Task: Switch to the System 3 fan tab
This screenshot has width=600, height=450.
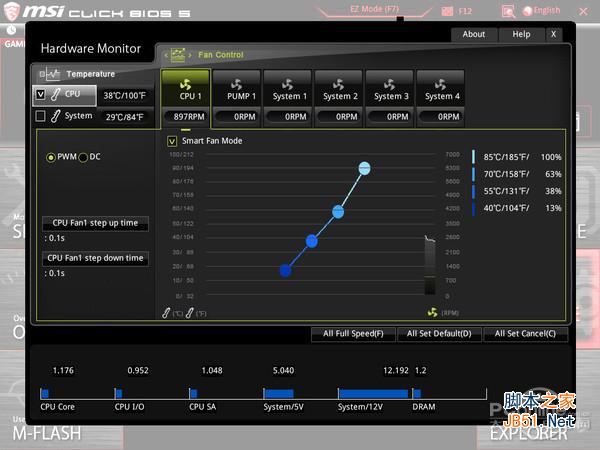Action: (x=390, y=89)
